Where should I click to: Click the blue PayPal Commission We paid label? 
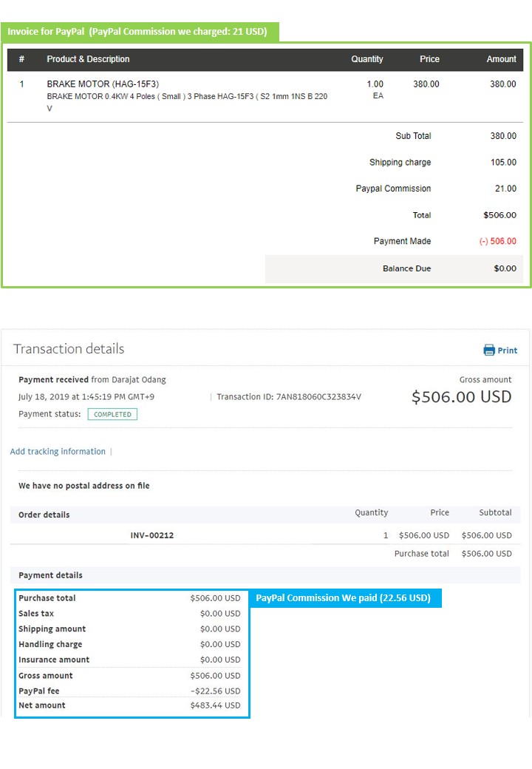point(344,597)
